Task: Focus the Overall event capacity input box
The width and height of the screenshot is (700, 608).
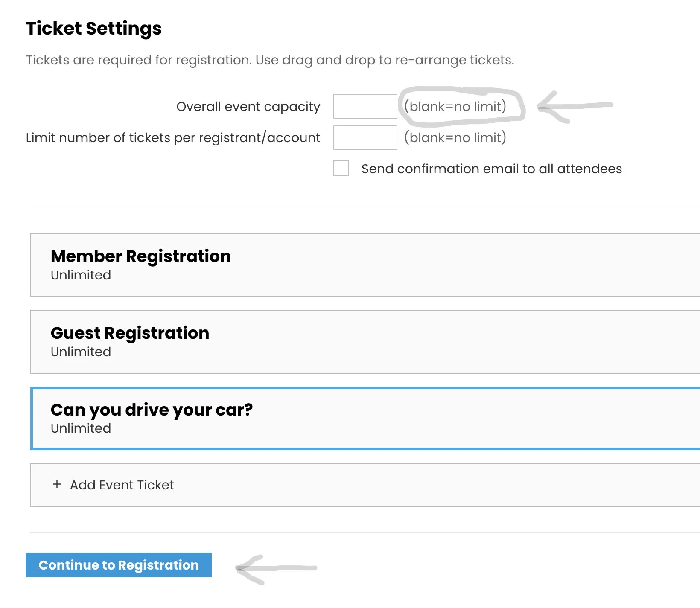Action: 365,106
